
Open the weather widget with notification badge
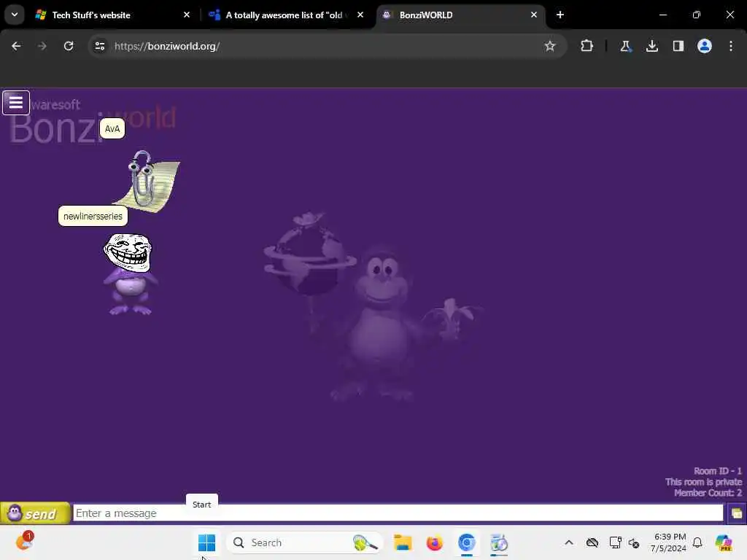(24, 542)
